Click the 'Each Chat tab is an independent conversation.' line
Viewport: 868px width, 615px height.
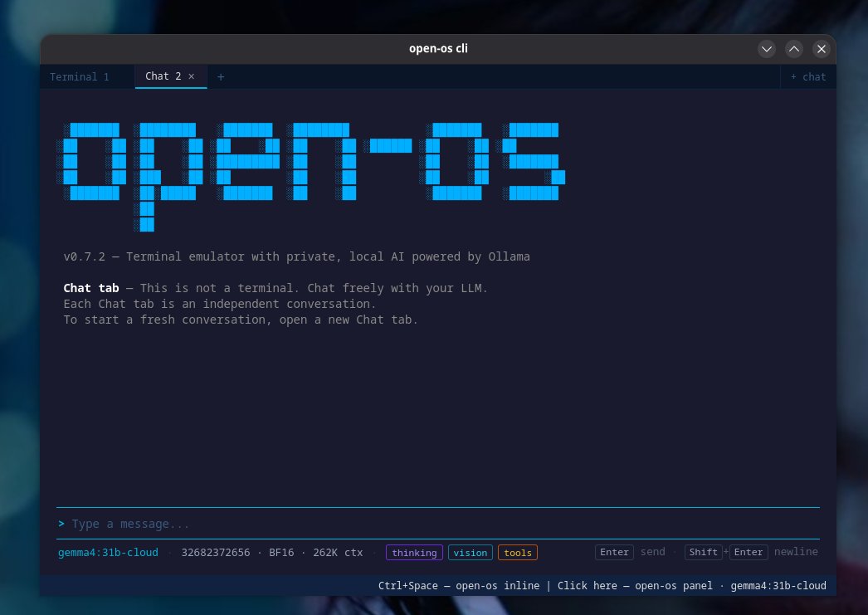(x=220, y=304)
